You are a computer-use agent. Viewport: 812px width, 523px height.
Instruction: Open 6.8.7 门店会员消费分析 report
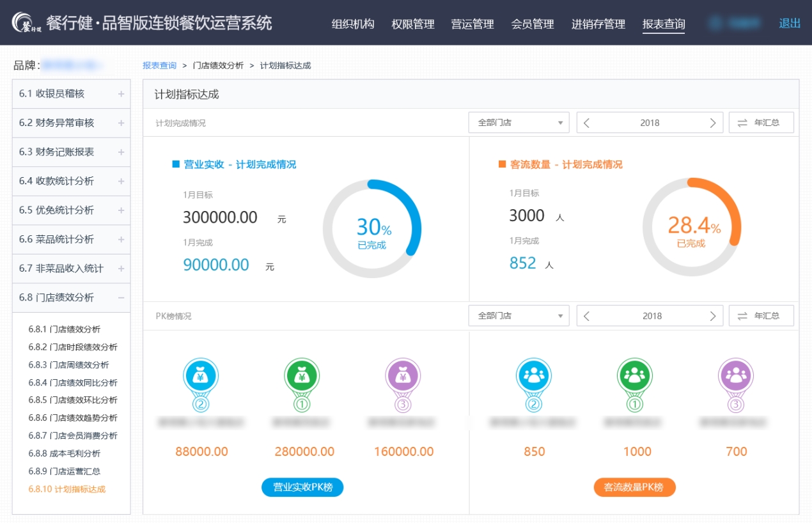pyautogui.click(x=73, y=436)
